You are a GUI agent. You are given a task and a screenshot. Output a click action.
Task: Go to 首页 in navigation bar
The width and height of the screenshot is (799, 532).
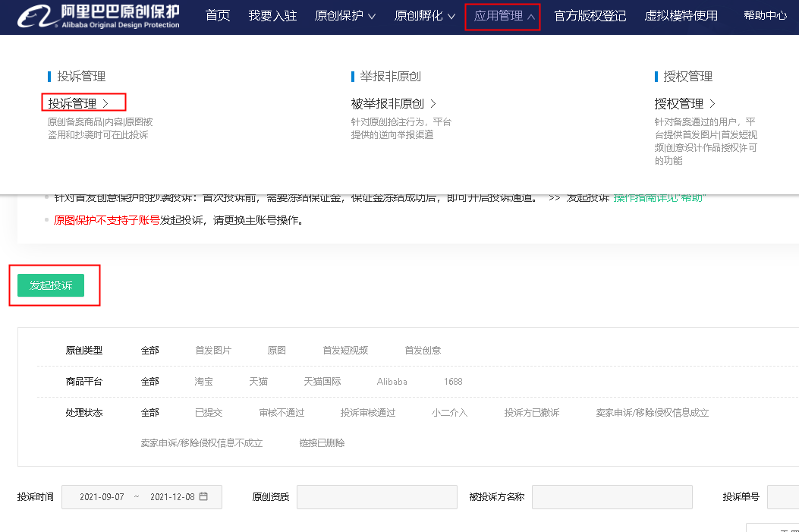coord(218,16)
